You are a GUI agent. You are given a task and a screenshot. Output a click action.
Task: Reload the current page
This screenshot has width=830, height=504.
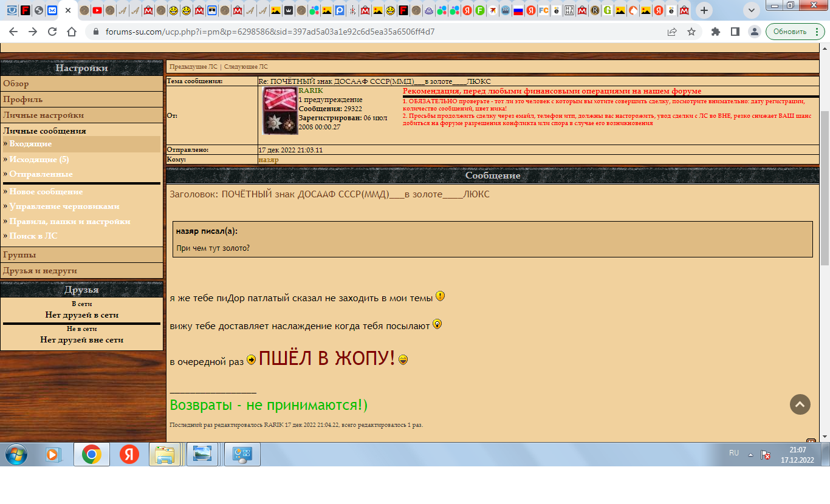coord(52,32)
